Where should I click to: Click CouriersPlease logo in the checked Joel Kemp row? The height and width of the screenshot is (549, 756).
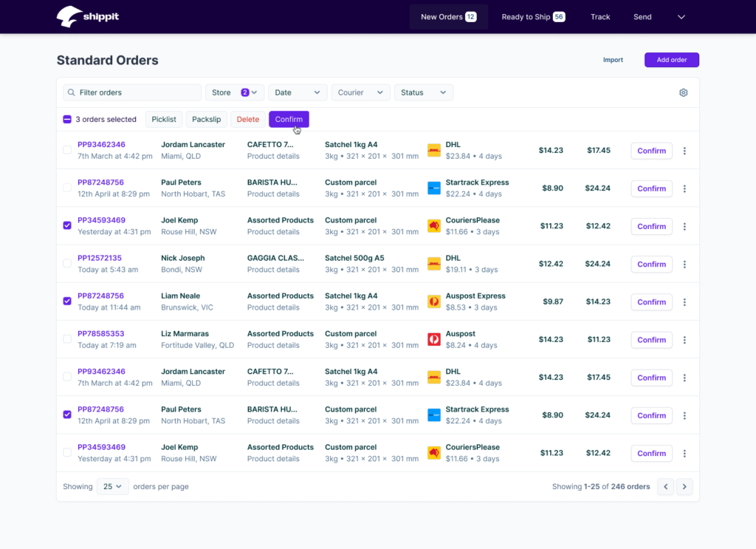click(434, 226)
